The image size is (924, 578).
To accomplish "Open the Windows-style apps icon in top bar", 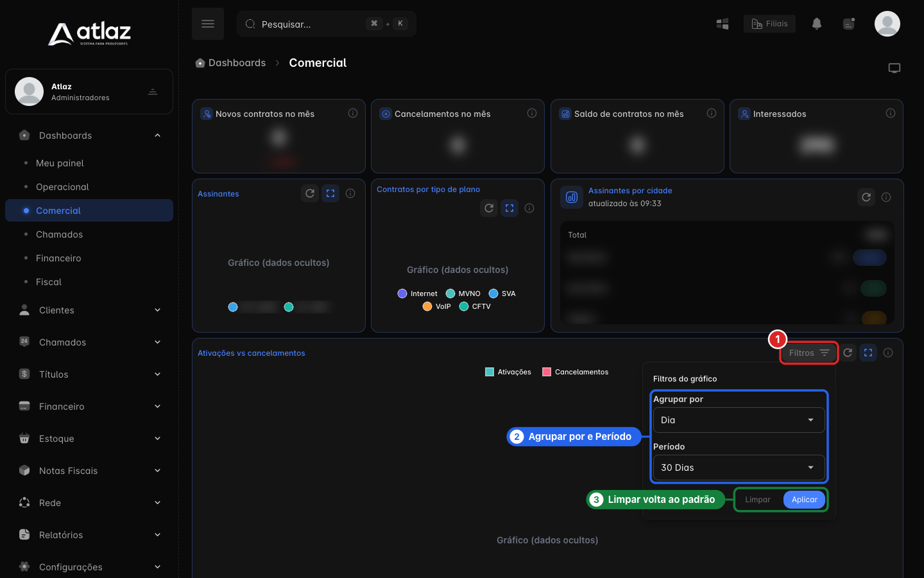I will [x=723, y=24].
